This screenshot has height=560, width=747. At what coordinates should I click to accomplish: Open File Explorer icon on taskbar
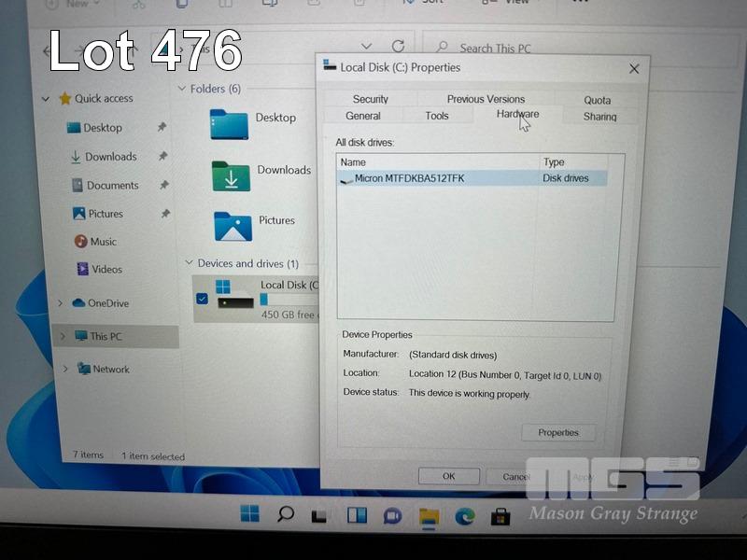(x=429, y=516)
